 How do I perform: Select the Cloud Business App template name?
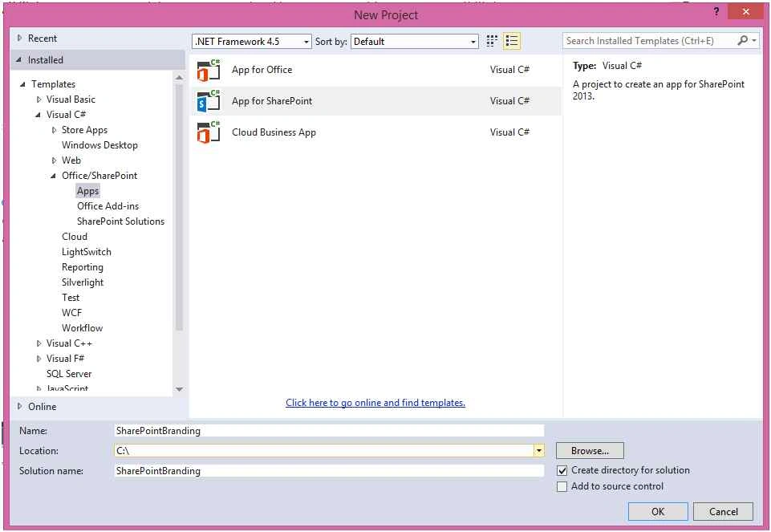pyautogui.click(x=274, y=132)
